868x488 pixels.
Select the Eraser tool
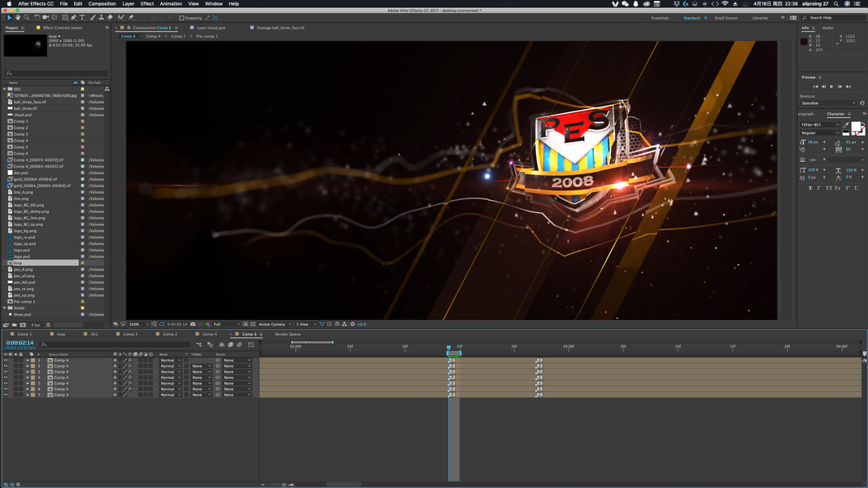(x=110, y=18)
